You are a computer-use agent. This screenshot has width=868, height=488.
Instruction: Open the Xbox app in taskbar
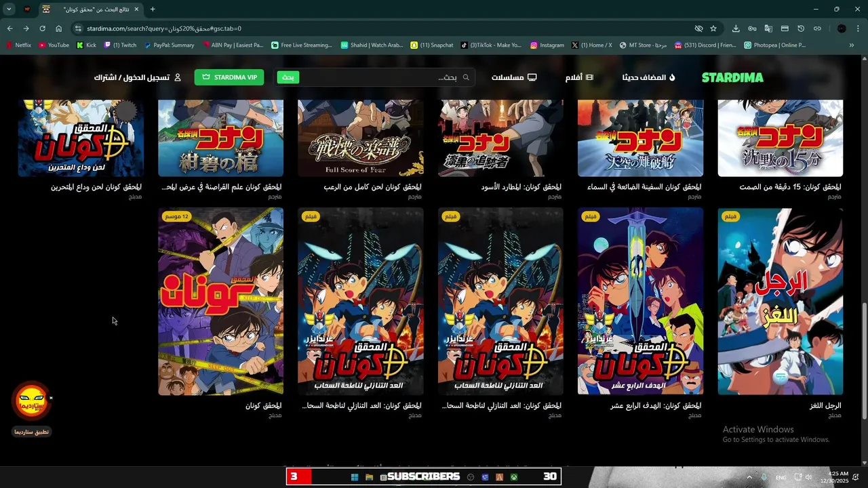coord(514,477)
